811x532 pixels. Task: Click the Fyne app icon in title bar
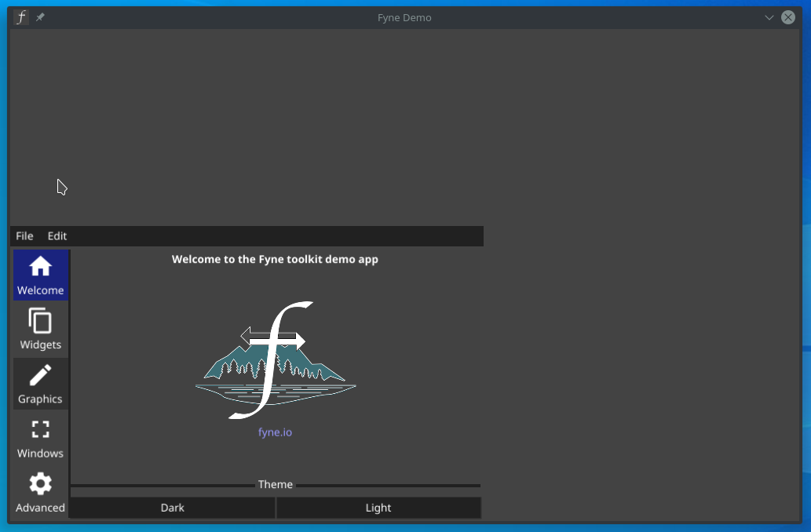pyautogui.click(x=20, y=17)
